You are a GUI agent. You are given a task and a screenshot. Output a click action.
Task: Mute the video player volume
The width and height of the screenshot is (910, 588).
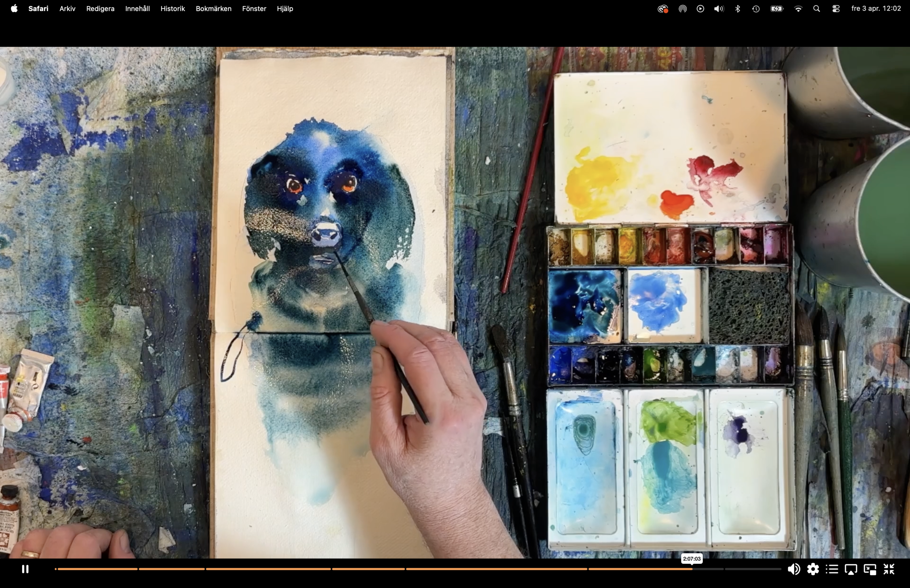pyautogui.click(x=794, y=569)
